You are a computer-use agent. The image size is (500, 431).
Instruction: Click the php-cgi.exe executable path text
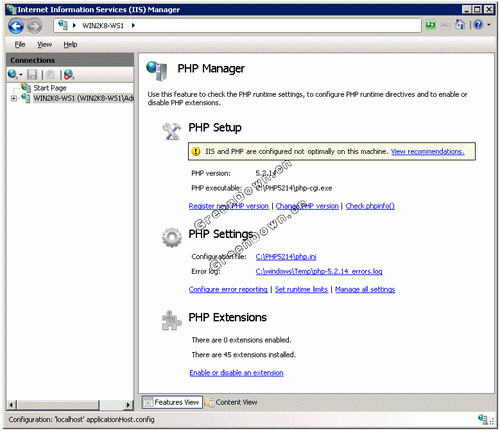(294, 188)
